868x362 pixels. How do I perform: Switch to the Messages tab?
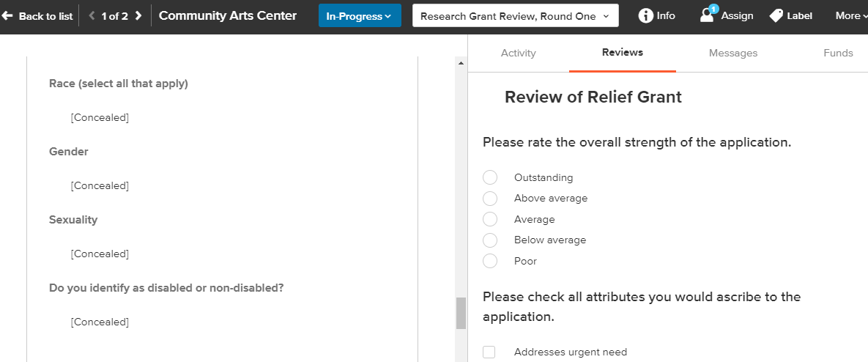[x=733, y=53]
